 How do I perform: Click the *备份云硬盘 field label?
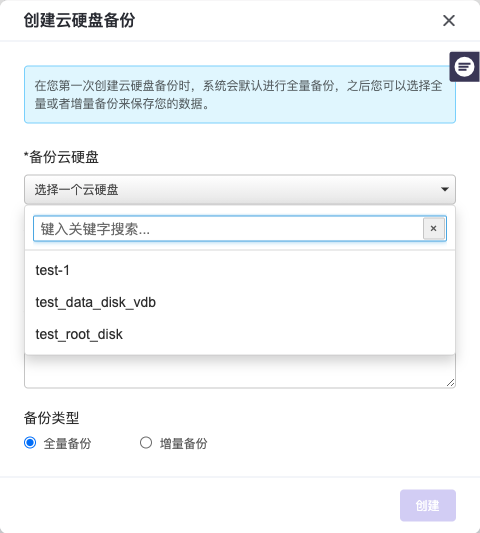61,157
